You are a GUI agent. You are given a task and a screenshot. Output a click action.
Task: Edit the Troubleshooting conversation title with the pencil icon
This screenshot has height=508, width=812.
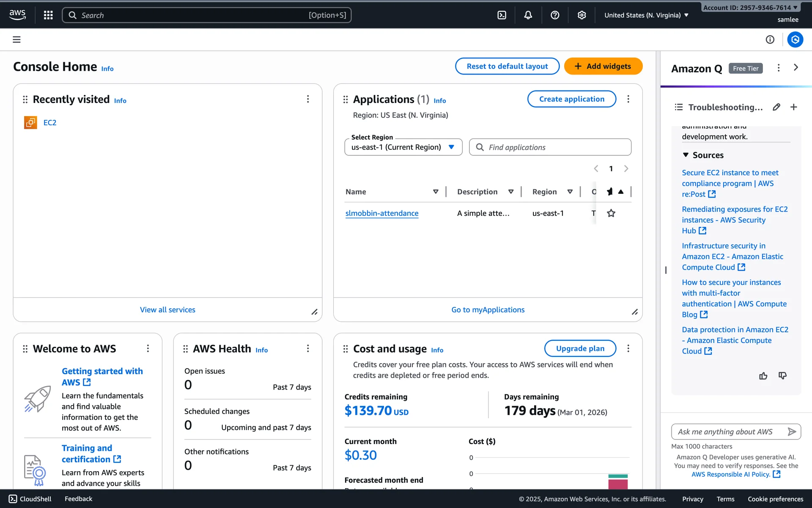(x=776, y=107)
